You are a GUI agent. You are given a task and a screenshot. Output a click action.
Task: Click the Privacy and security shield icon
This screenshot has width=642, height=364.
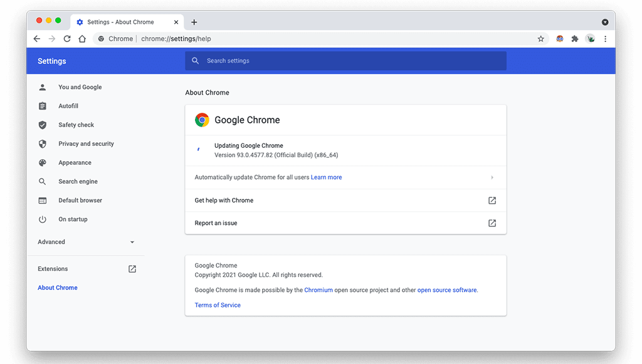(43, 143)
